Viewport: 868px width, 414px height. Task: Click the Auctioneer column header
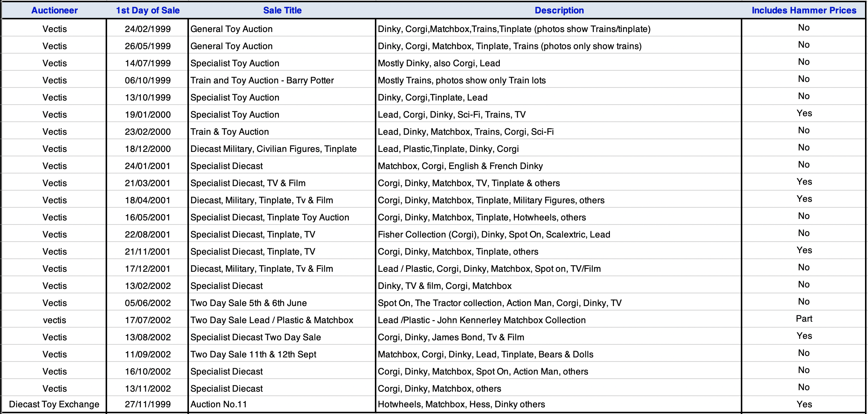tap(54, 10)
